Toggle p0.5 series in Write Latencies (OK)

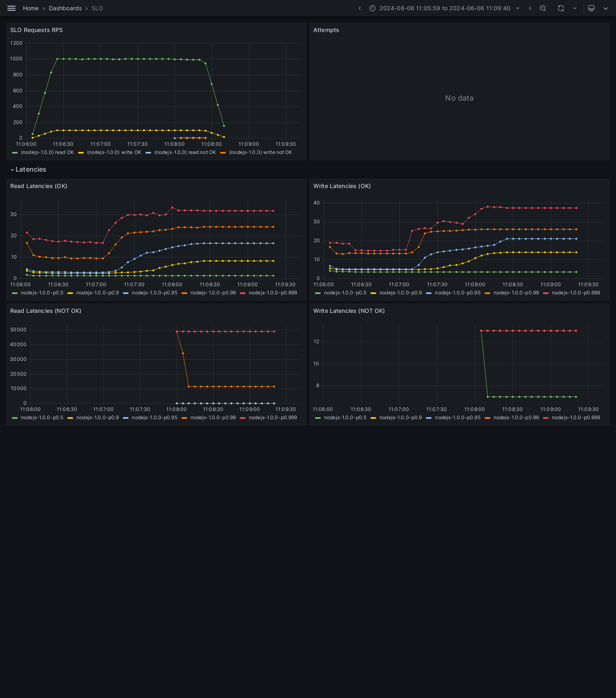click(x=345, y=293)
